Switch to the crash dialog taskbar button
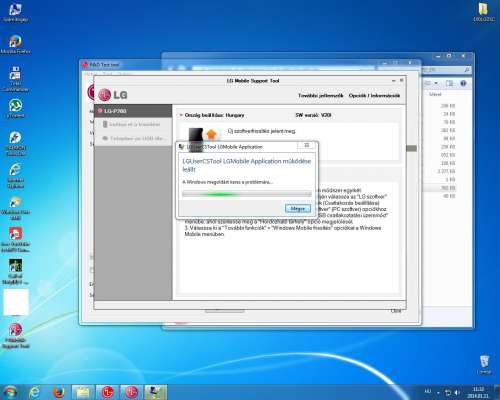 tap(155, 392)
